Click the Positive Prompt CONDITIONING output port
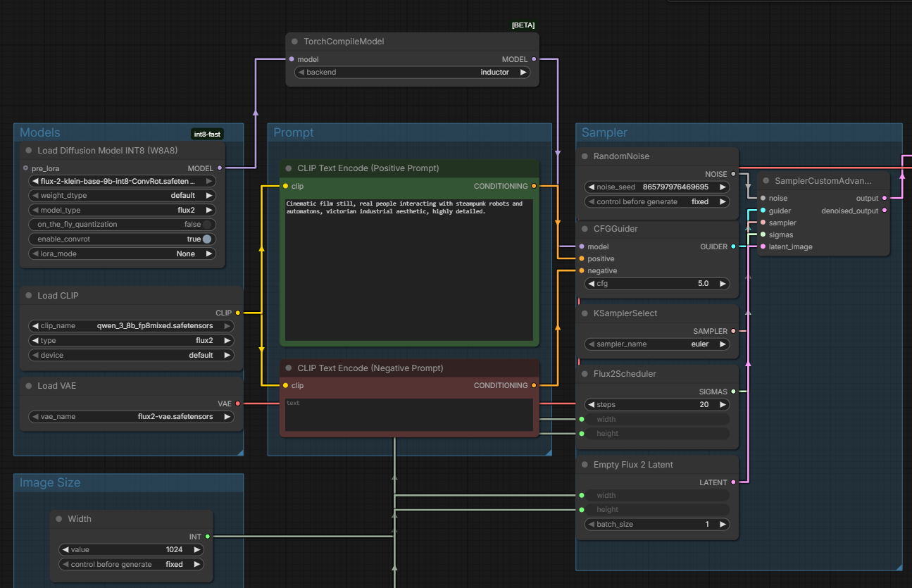The height and width of the screenshot is (588, 912). coord(534,186)
